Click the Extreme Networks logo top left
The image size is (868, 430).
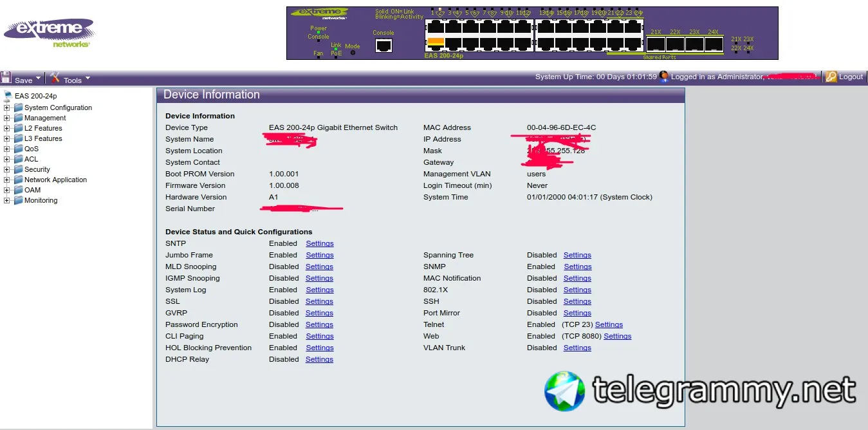click(x=49, y=33)
